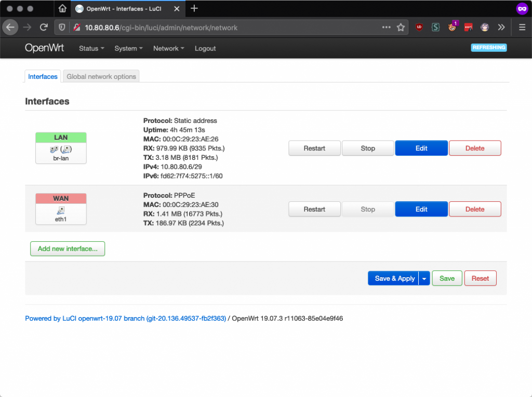
Task: Open the extension icon with badge 1
Action: click(x=453, y=26)
